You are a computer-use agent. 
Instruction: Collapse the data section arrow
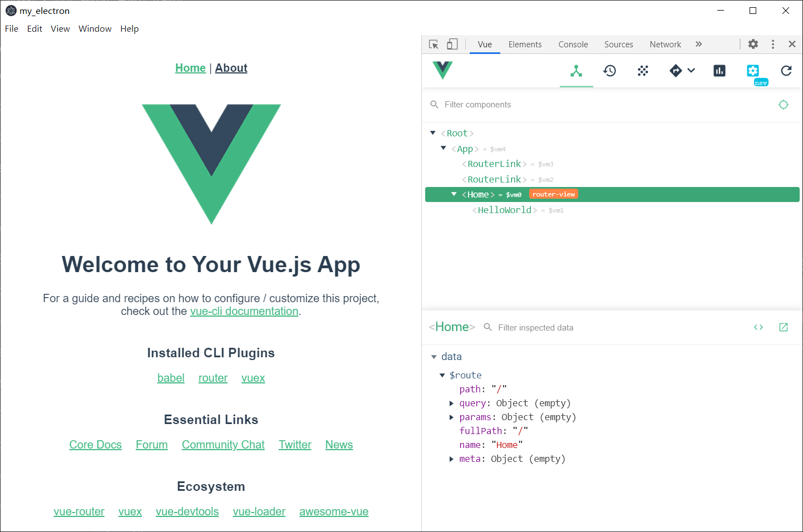point(434,357)
